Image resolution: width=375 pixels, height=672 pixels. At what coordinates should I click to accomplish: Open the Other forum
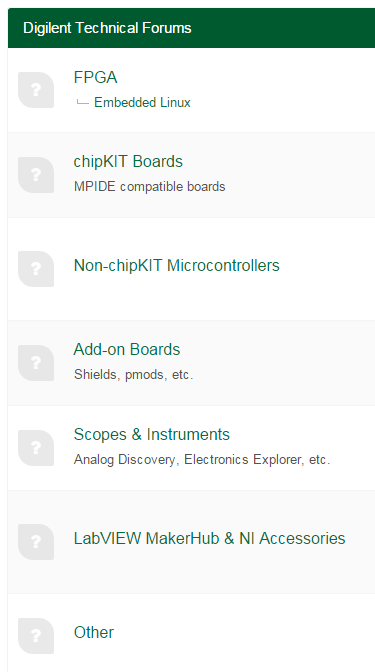(94, 633)
